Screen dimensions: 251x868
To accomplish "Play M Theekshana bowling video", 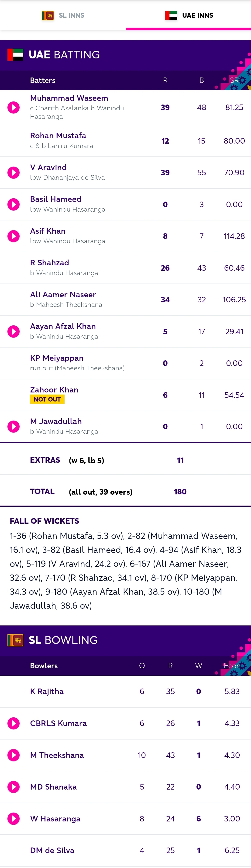I will [14, 755].
